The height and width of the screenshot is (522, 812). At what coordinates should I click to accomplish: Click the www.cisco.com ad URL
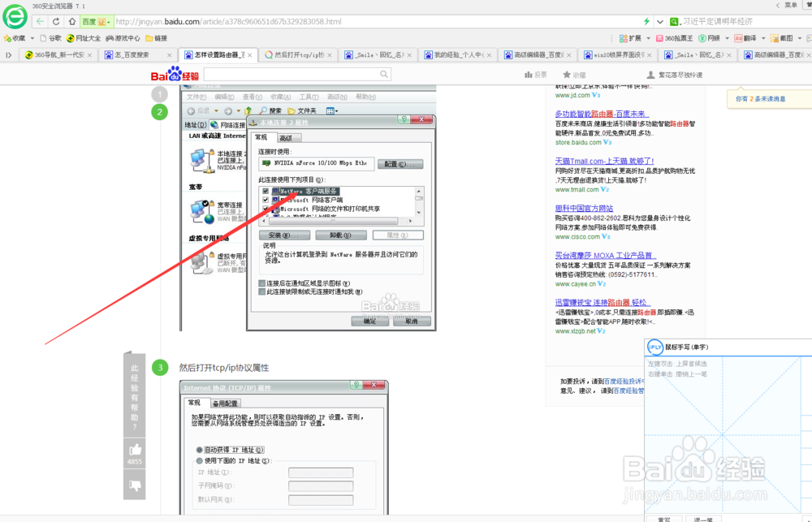577,237
